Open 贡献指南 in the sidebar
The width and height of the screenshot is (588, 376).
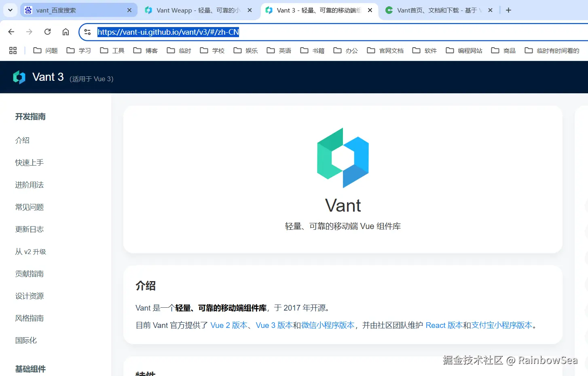pos(30,273)
